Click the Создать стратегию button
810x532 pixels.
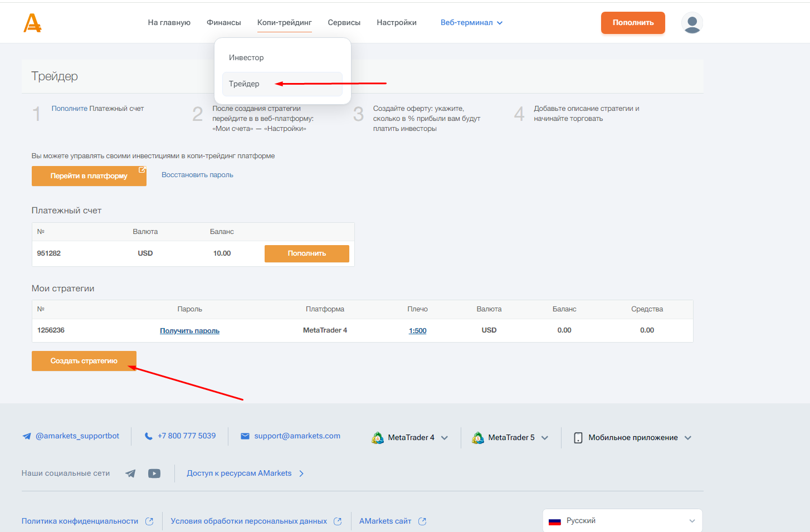tap(84, 361)
